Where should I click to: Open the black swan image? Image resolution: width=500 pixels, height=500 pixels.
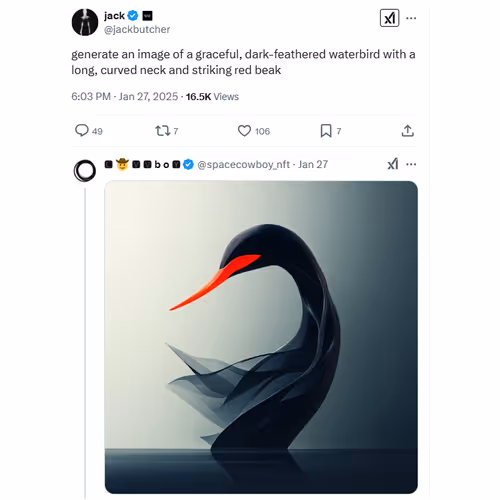261,337
